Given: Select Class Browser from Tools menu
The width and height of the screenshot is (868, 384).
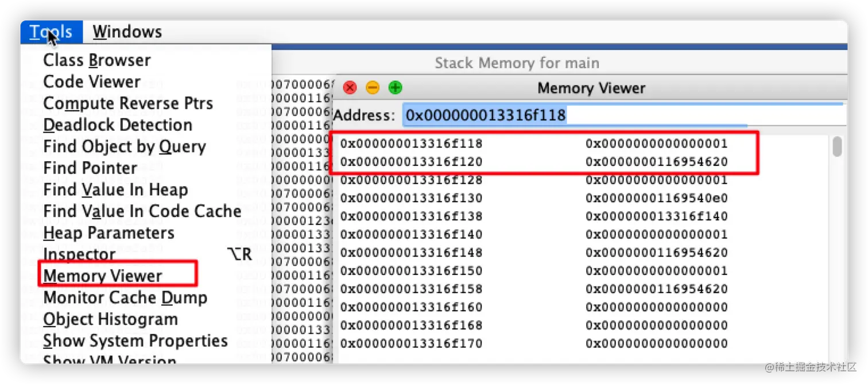Looking at the screenshot, I should pyautogui.click(x=97, y=60).
